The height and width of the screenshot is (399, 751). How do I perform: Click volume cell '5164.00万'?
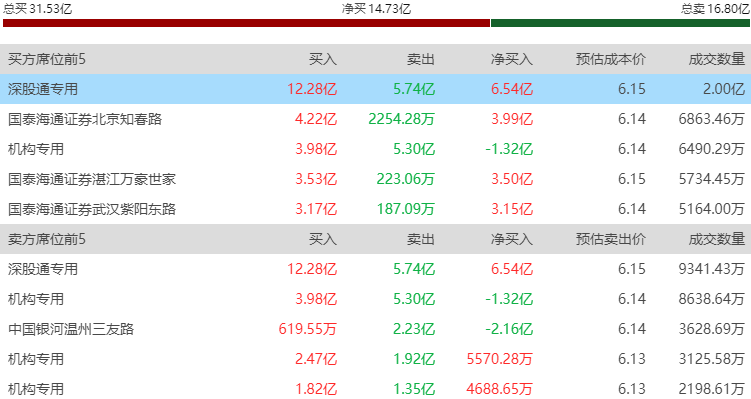point(712,209)
